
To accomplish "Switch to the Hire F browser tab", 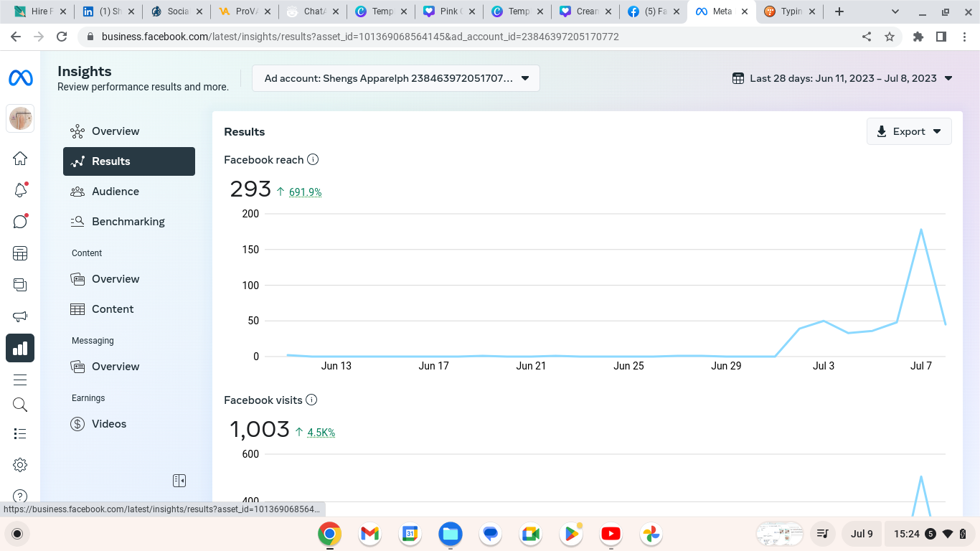I will pyautogui.click(x=39, y=11).
